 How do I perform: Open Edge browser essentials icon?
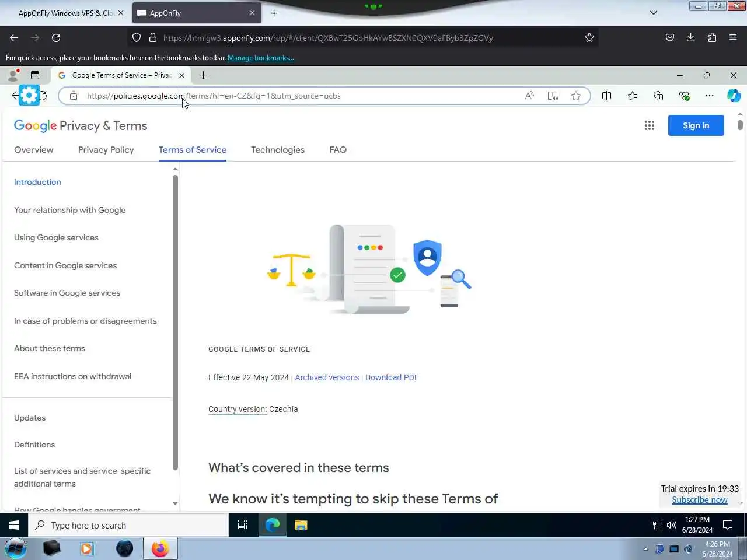pos(684,96)
